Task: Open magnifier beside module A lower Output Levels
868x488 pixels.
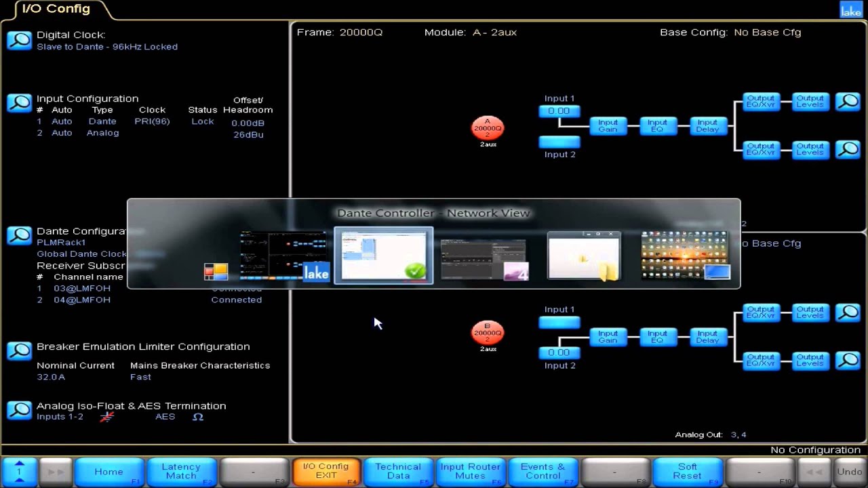Action: [848, 149]
